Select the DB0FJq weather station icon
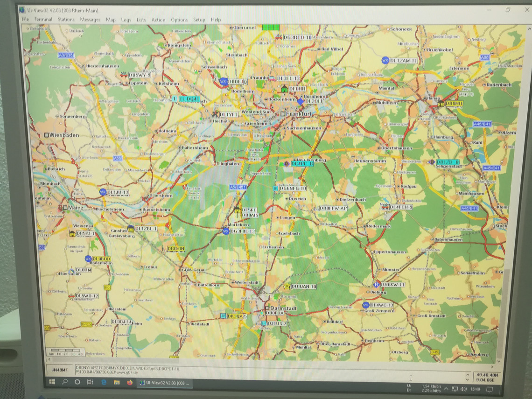This screenshot has height=399, width=532. (223, 81)
